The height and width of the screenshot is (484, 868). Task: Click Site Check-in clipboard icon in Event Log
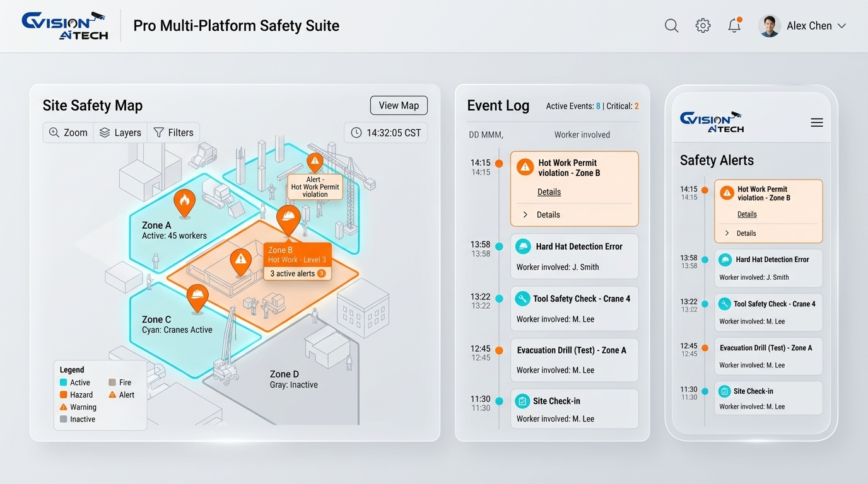click(x=522, y=401)
